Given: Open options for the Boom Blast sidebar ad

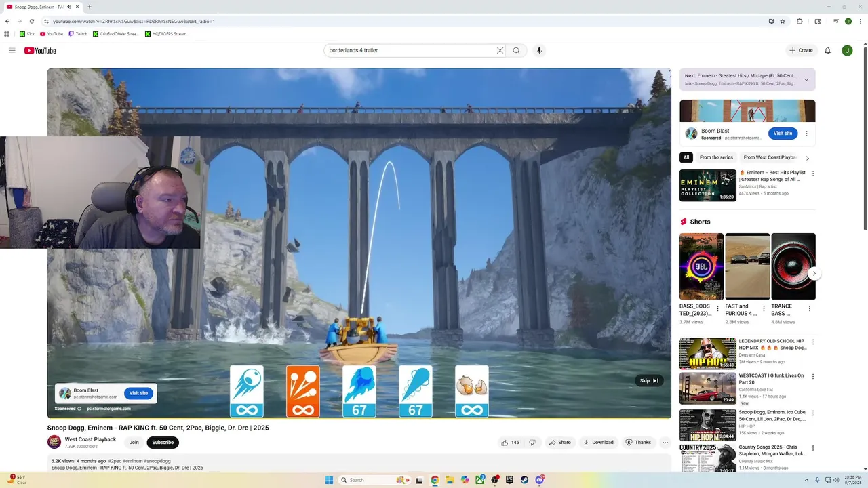Looking at the screenshot, I should [806, 134].
